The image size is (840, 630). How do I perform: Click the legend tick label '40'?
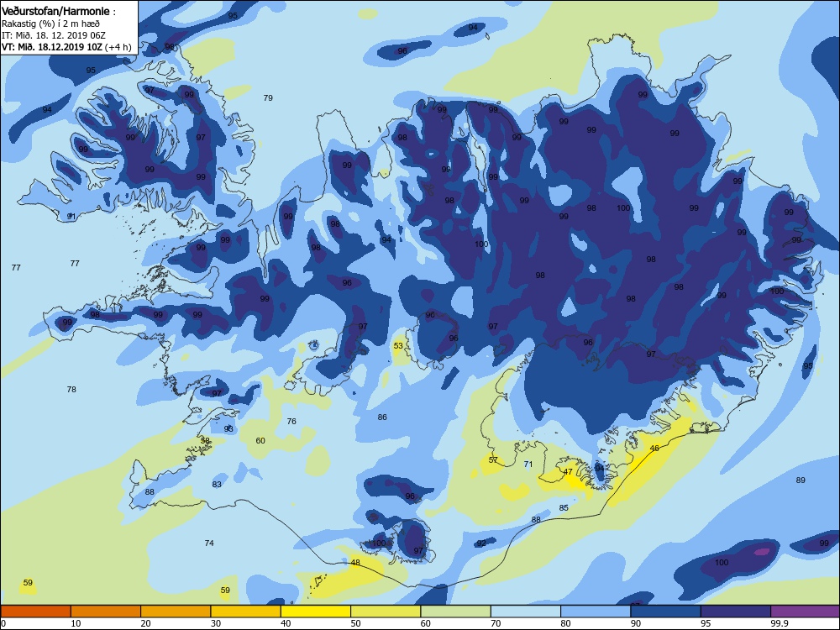pos(286,623)
